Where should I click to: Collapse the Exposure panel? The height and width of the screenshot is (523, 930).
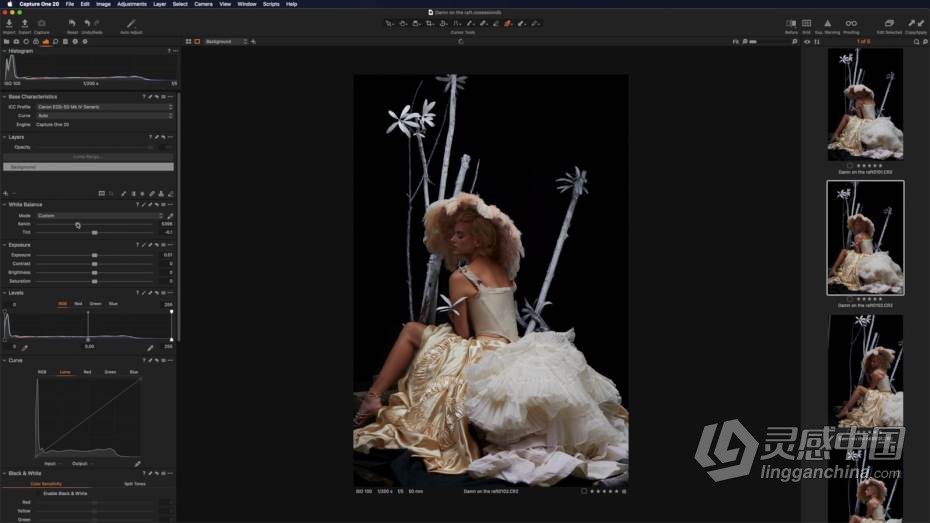(5, 245)
